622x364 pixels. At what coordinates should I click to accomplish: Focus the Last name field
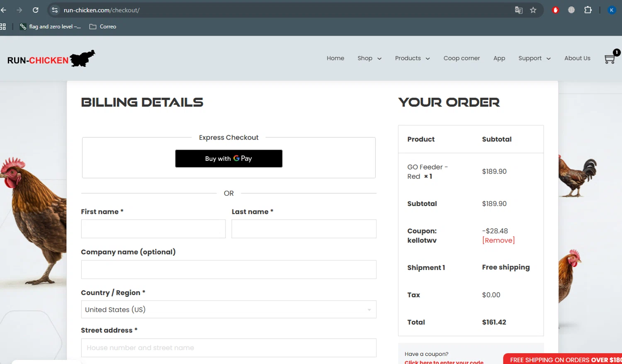304,229
